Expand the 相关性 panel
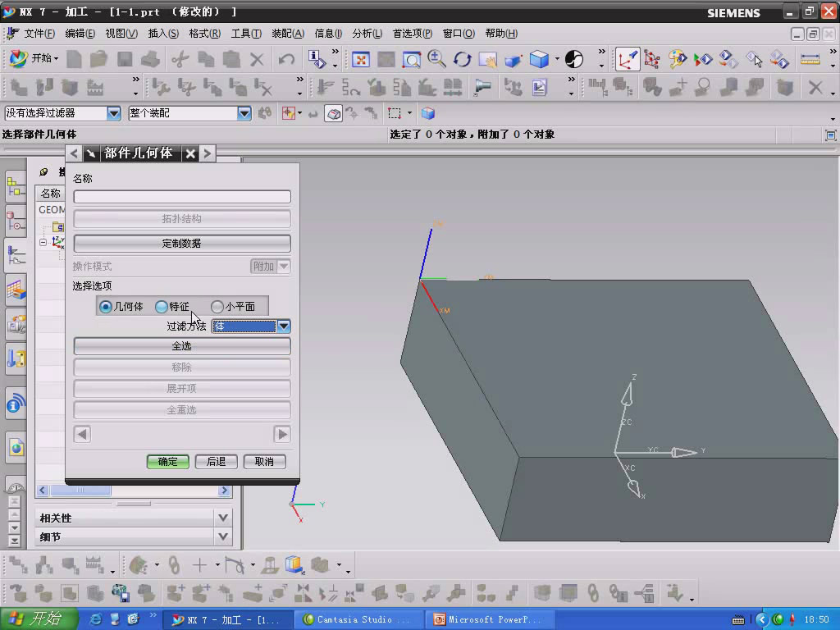 (223, 518)
